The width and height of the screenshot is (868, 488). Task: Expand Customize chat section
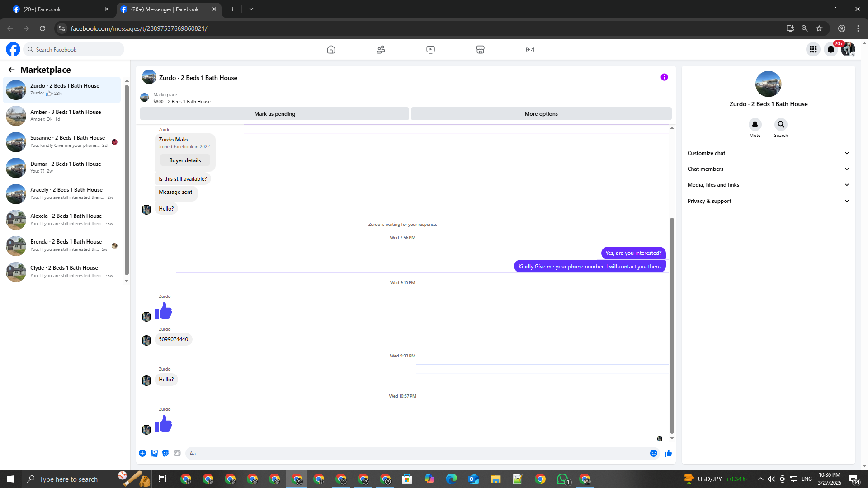768,153
